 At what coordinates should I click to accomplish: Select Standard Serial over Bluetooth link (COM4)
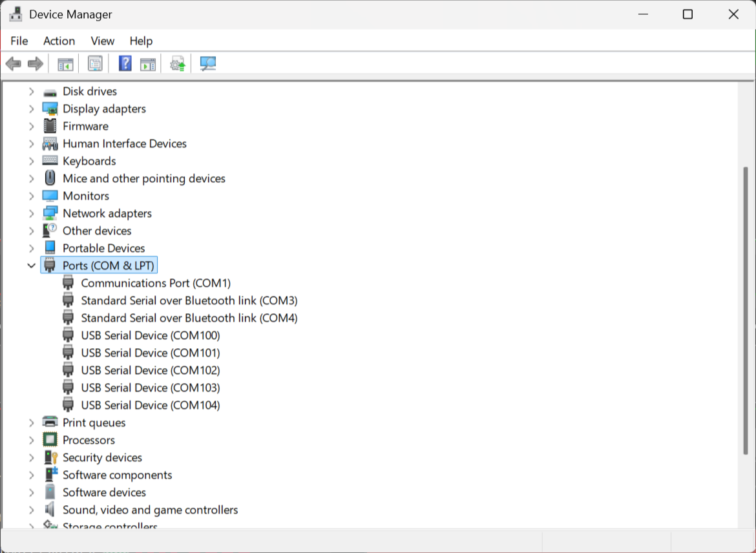(x=189, y=318)
